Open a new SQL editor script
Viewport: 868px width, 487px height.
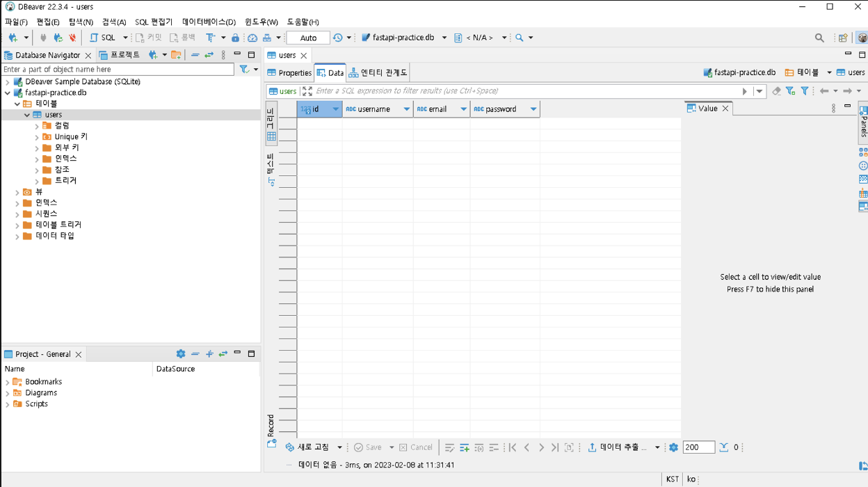103,38
